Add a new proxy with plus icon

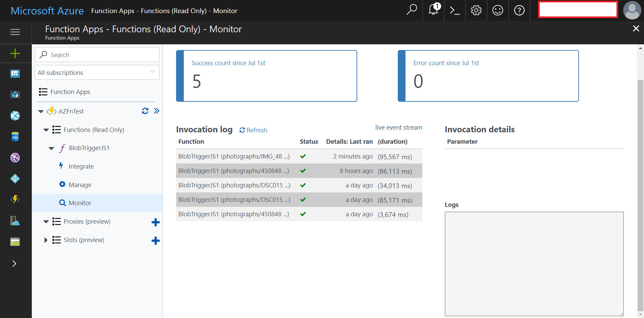tap(156, 222)
